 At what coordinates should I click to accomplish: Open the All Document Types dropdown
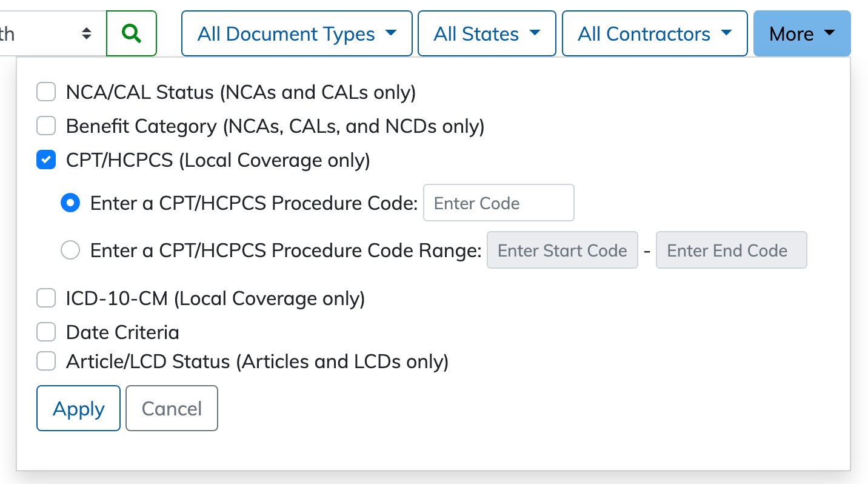[296, 33]
